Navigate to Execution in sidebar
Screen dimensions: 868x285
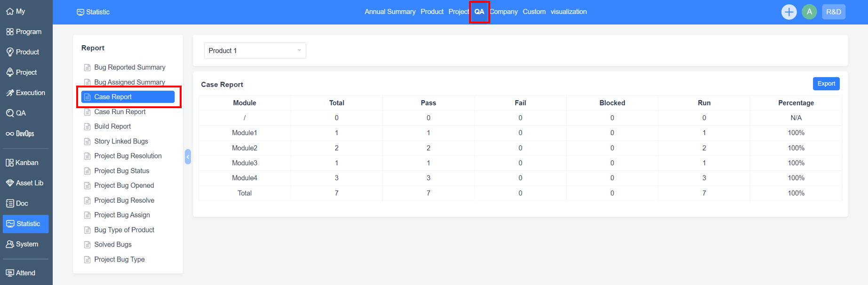[x=25, y=93]
